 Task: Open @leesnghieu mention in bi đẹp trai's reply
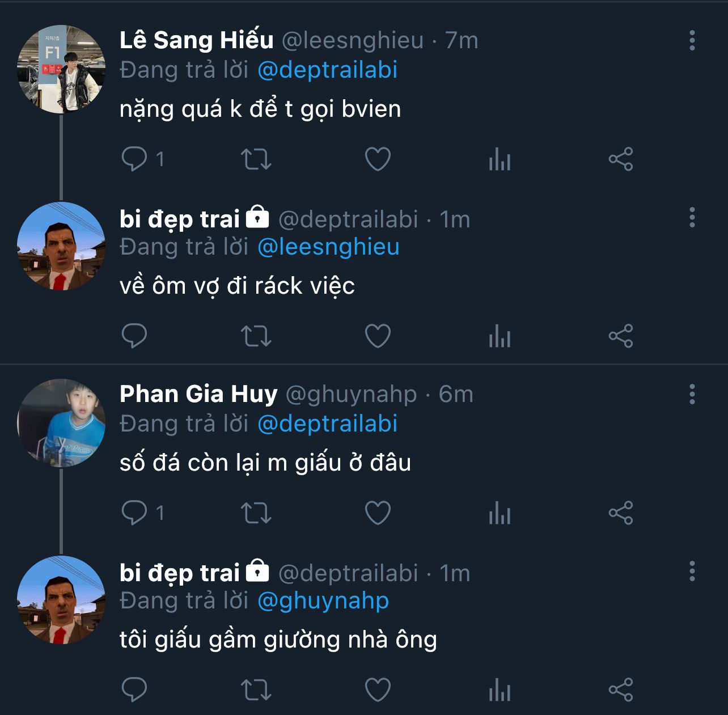click(328, 247)
